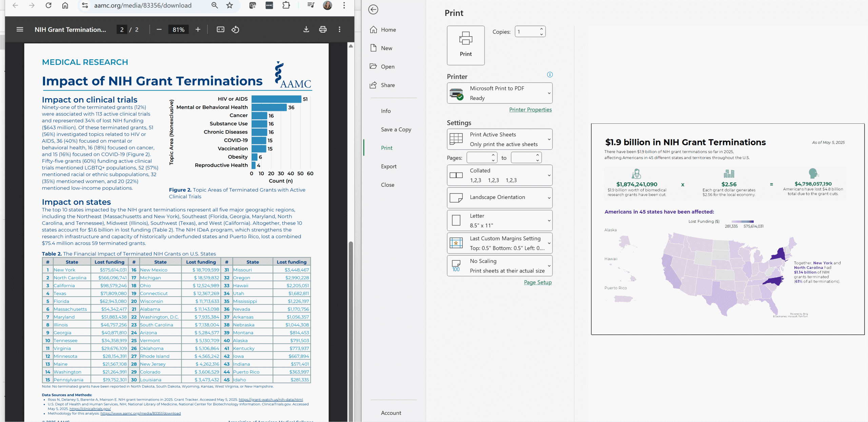Viewport: 868px width, 422px height.
Task: Zoom in the PDF
Action: coord(198,29)
